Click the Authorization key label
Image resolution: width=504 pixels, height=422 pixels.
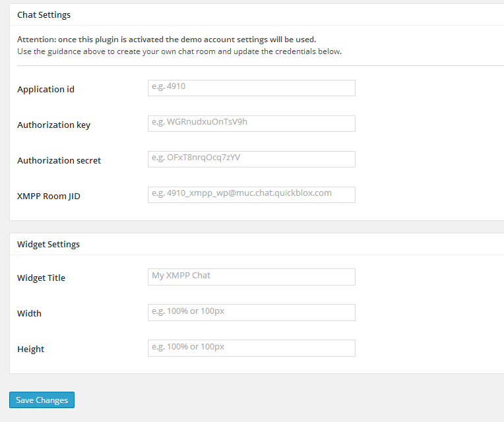(53, 125)
